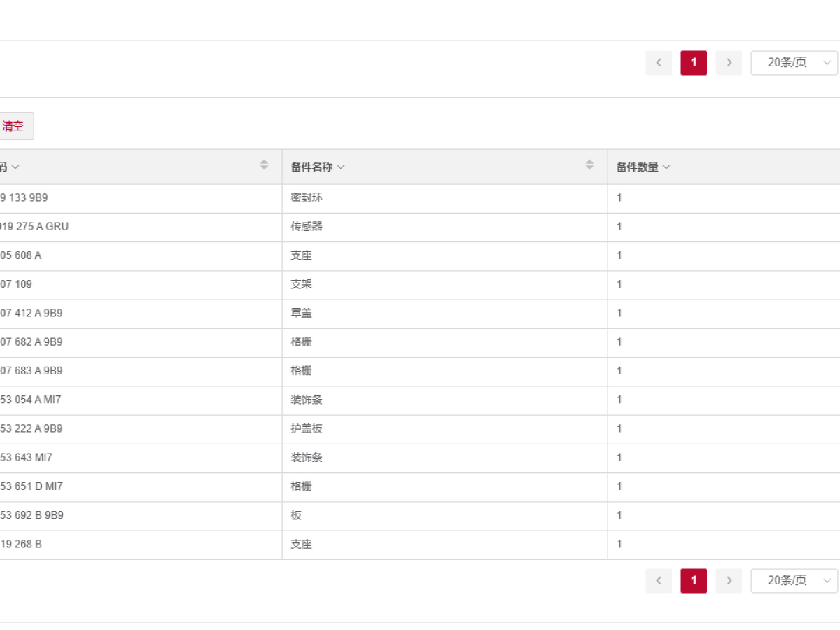Click the 罩盖 part name cell
The image size is (840, 630).
(302, 314)
